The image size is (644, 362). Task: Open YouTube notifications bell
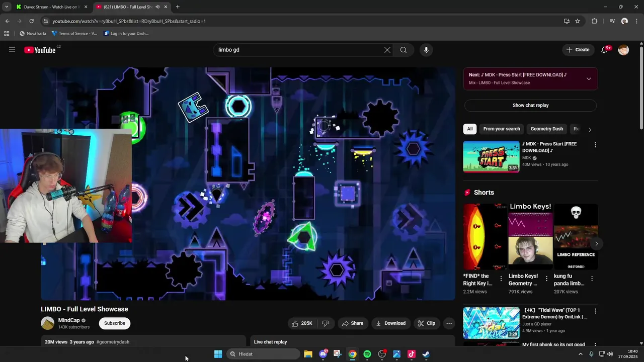pyautogui.click(x=604, y=50)
